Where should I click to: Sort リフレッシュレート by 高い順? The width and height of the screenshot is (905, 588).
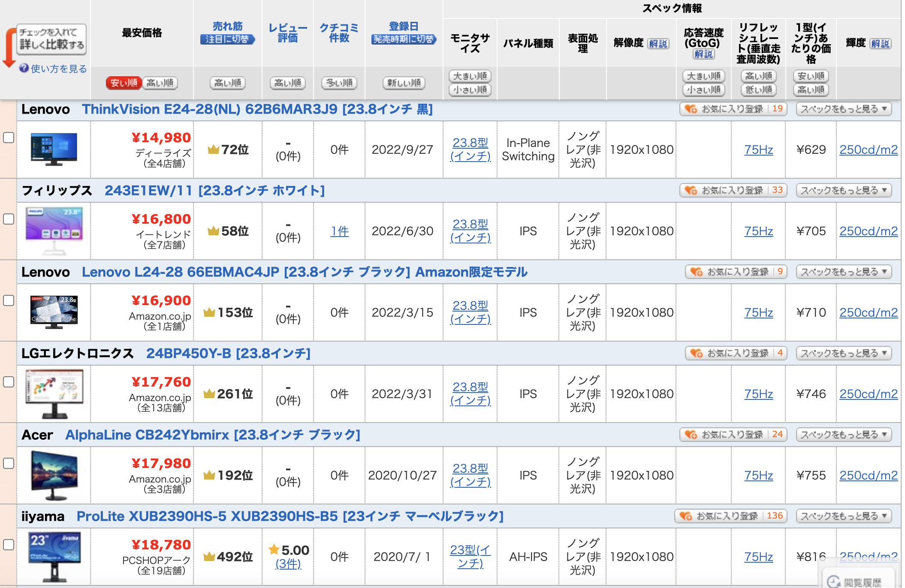759,76
